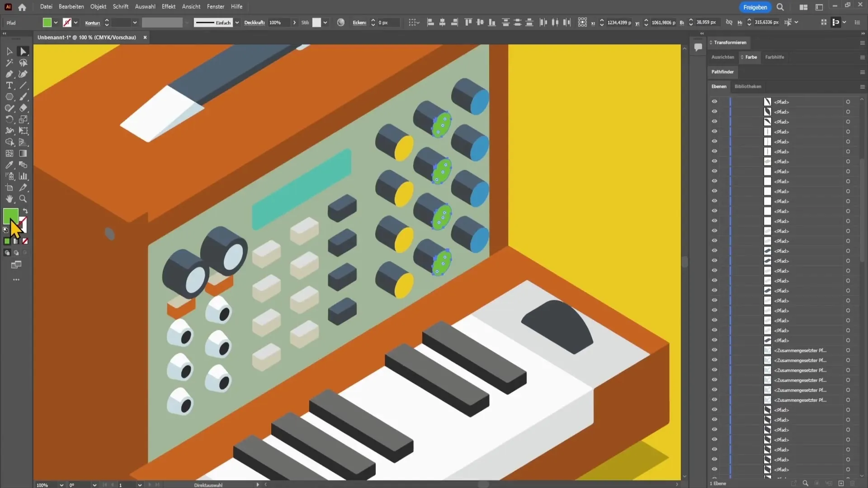
Task: Click the reference point grid icon
Action: (582, 22)
